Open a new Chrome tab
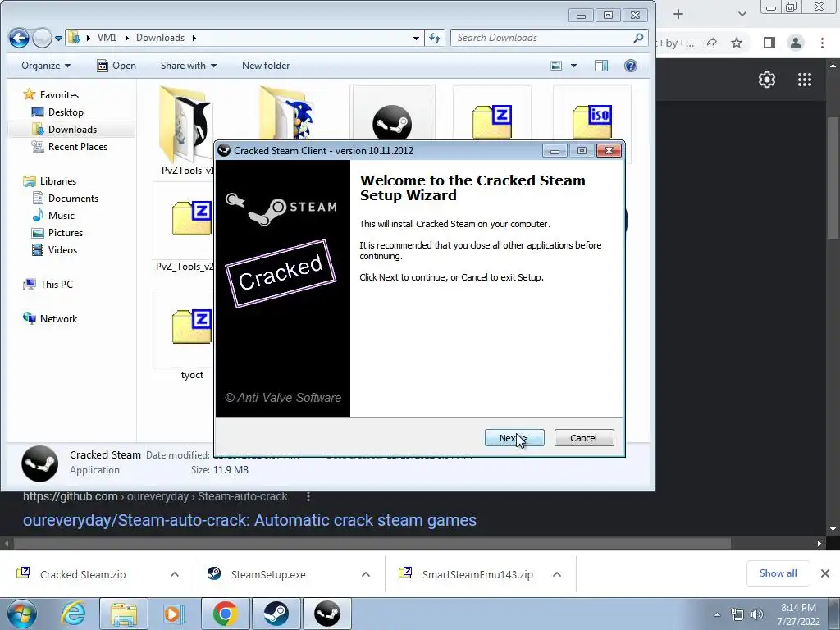The image size is (840, 630). coord(678,15)
